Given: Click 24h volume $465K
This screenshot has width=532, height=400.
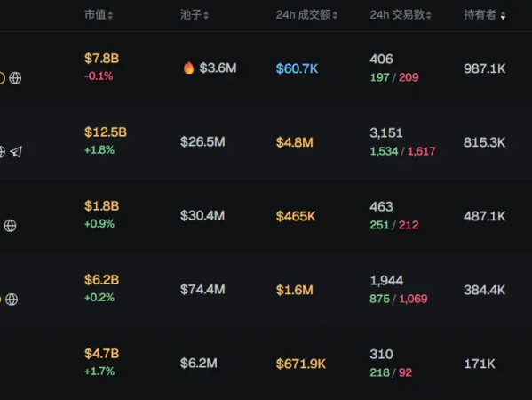Looking at the screenshot, I should coord(296,216).
